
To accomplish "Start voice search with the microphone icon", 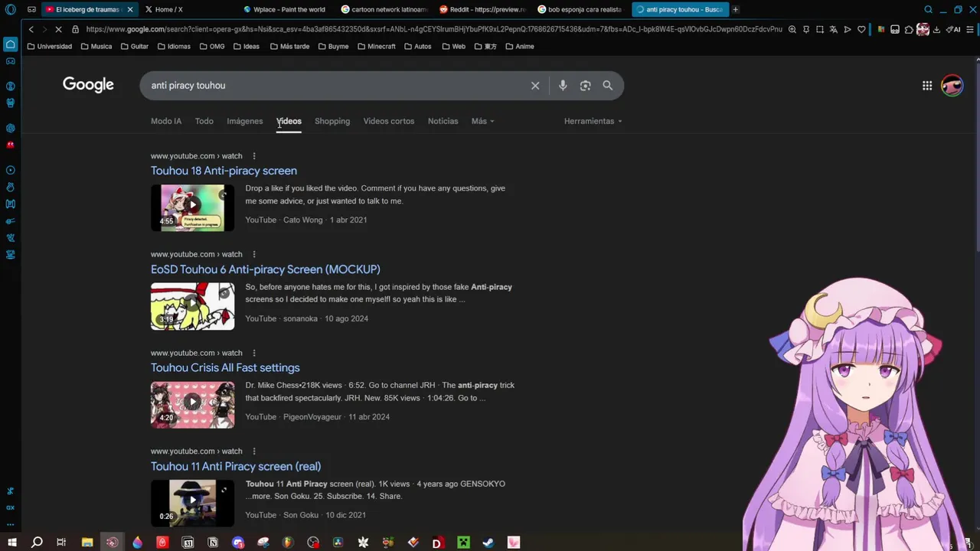I will (563, 86).
